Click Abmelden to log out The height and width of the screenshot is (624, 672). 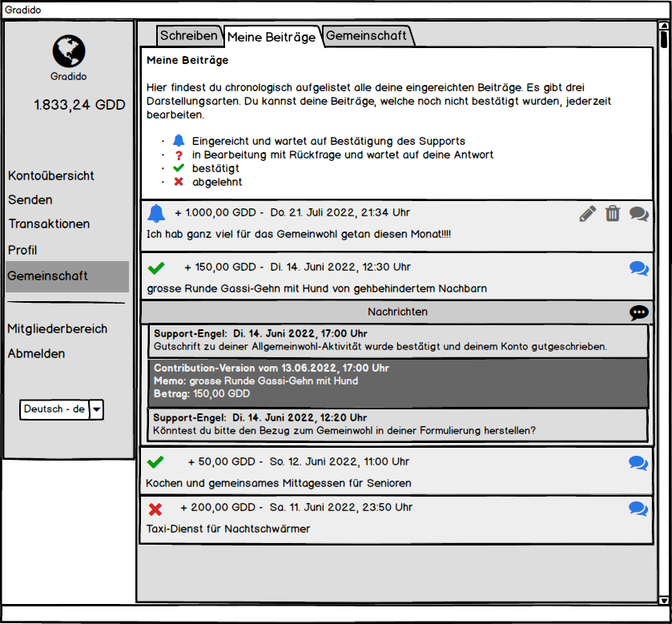[36, 353]
